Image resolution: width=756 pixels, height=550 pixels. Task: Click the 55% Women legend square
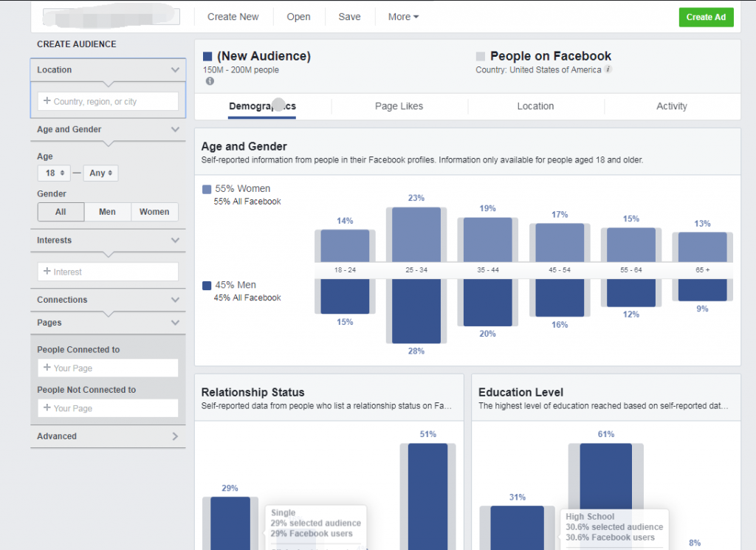click(x=207, y=189)
